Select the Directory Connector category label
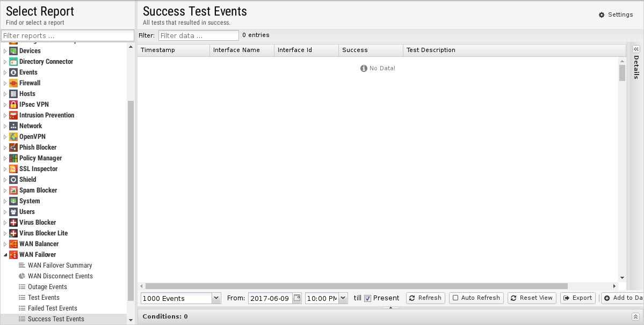Viewport: 644px width, 325px height. point(46,62)
